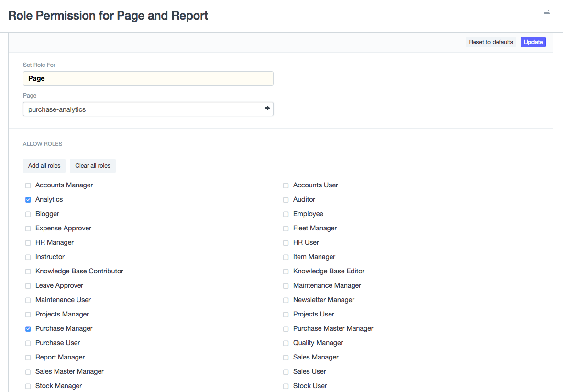The width and height of the screenshot is (563, 392).
Task: Click the Update button
Action: click(x=533, y=42)
